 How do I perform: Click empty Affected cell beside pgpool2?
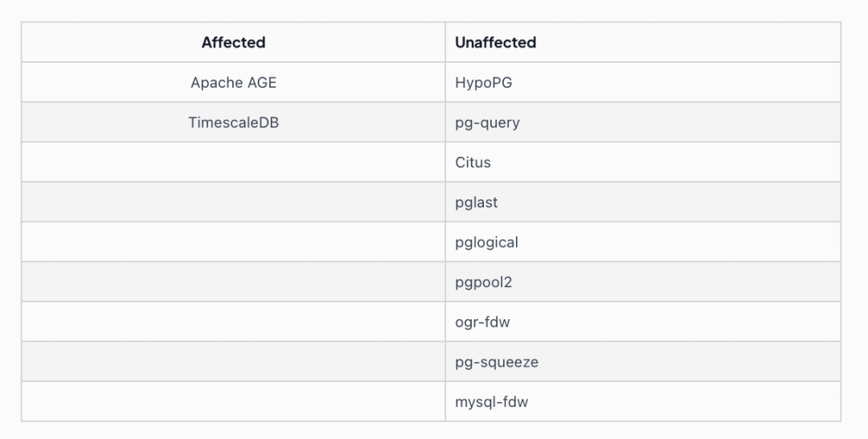[x=233, y=281]
